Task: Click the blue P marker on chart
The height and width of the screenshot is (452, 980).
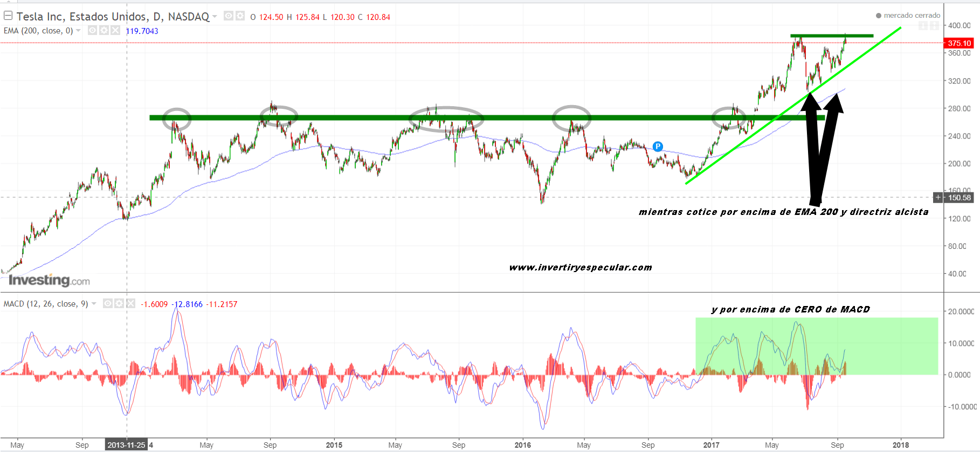Action: [657, 147]
